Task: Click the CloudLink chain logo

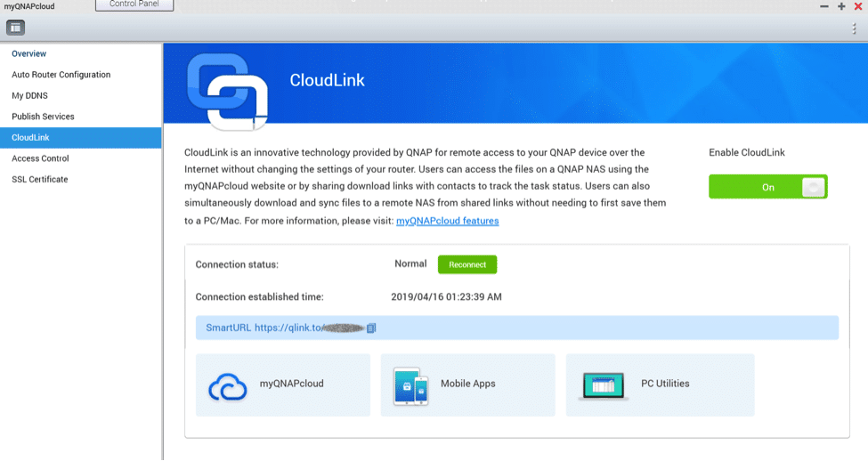Action: 228,92
